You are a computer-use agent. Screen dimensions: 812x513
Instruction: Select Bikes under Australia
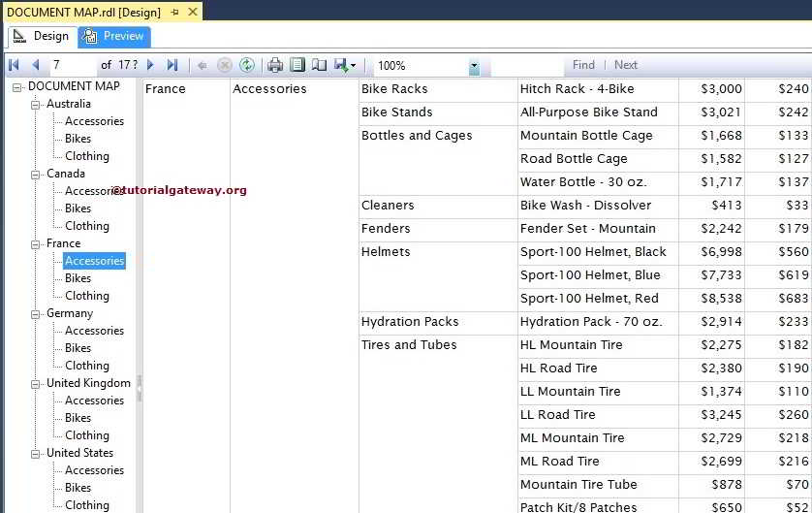(78, 139)
